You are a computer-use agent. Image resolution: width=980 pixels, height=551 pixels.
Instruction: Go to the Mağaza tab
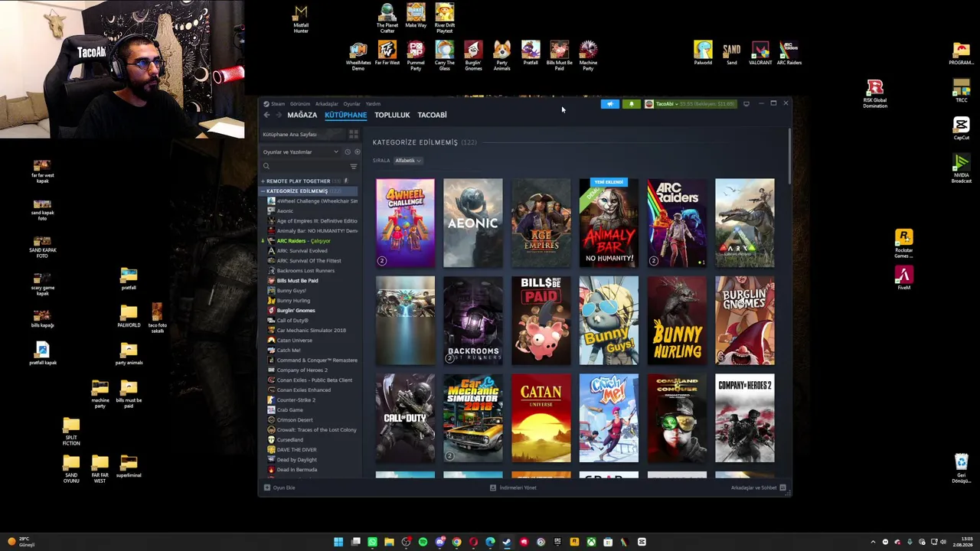302,115
